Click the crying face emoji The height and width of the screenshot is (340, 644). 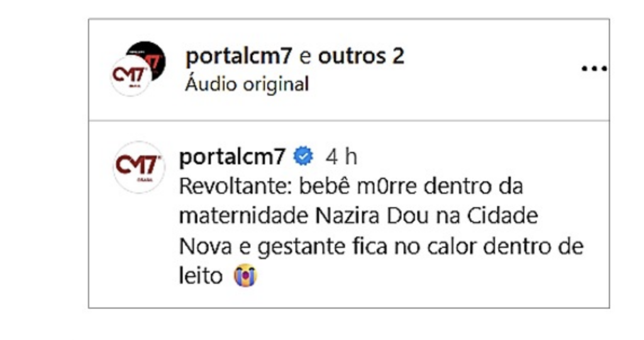pyautogui.click(x=245, y=275)
